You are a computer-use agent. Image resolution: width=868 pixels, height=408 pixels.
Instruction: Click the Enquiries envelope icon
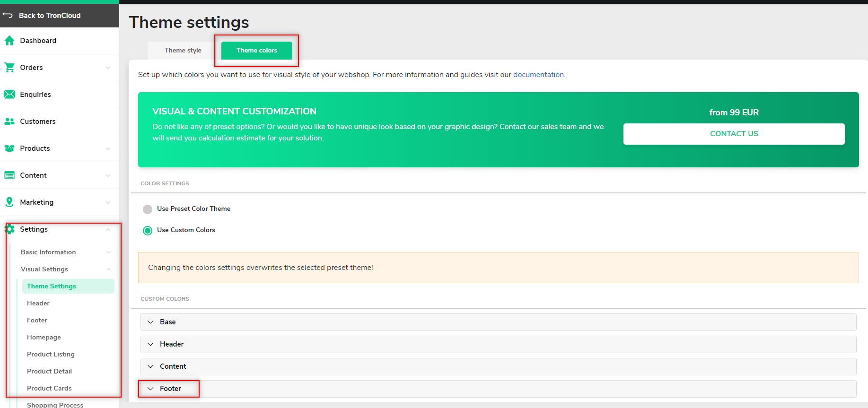point(9,95)
